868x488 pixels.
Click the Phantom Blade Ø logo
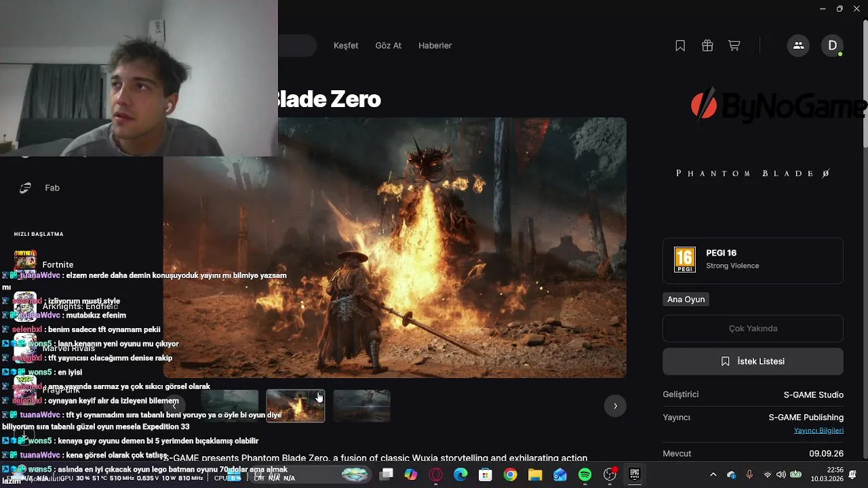753,174
